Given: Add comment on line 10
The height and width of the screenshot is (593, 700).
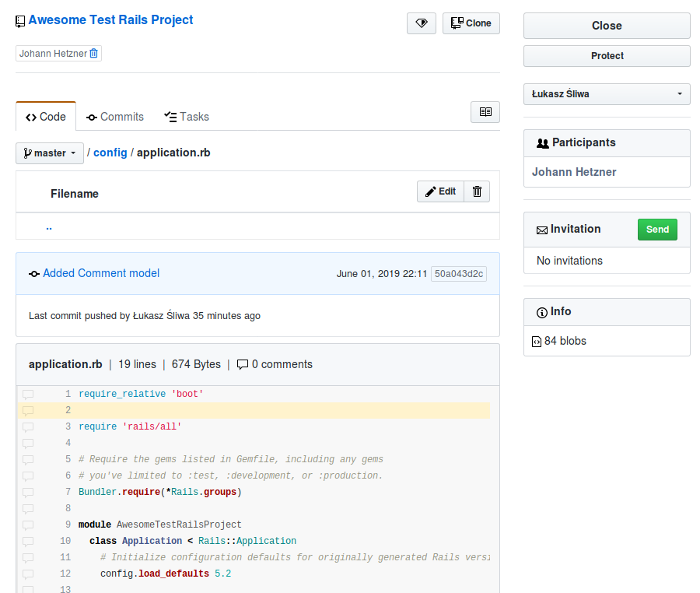Looking at the screenshot, I should (28, 542).
